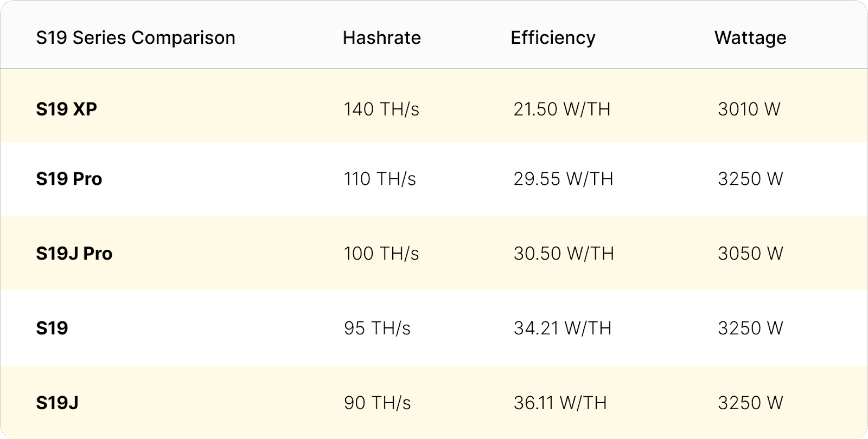This screenshot has height=439, width=868.
Task: Click the 95 TH/s hashrate value
Action: point(377,328)
